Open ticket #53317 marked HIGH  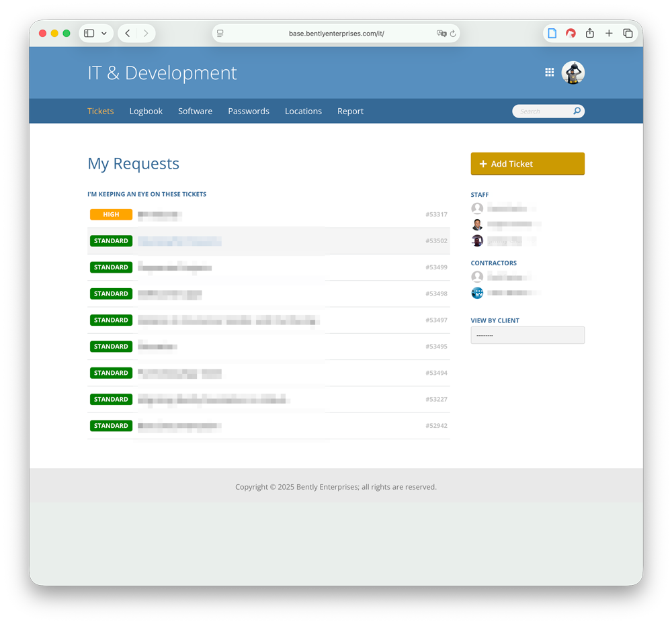(x=269, y=215)
